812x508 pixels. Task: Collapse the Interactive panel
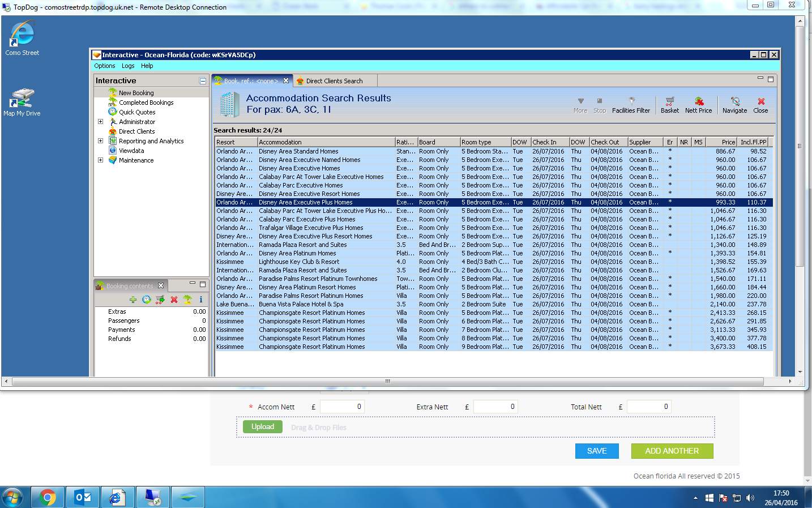tap(203, 81)
